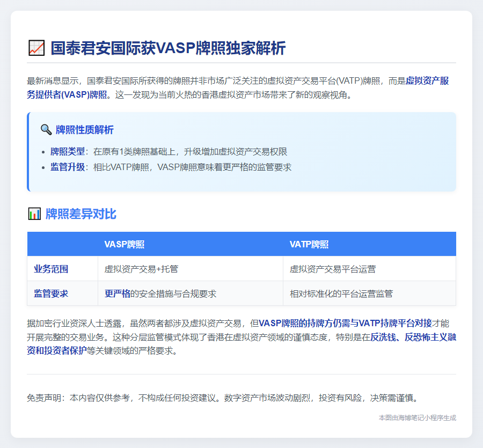The height and width of the screenshot is (448, 483).
Task: Click the footer note 本图由海博笔记小程序生成
Action: pos(418,417)
